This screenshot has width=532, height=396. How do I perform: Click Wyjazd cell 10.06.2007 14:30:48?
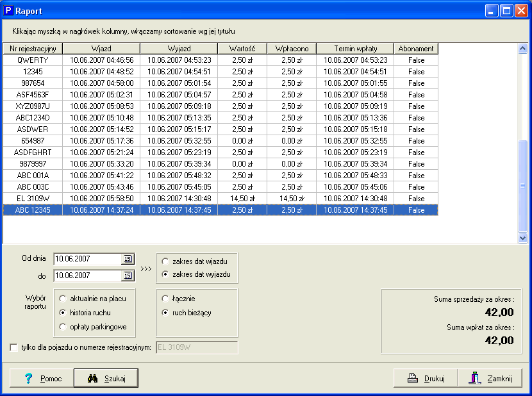tap(179, 199)
